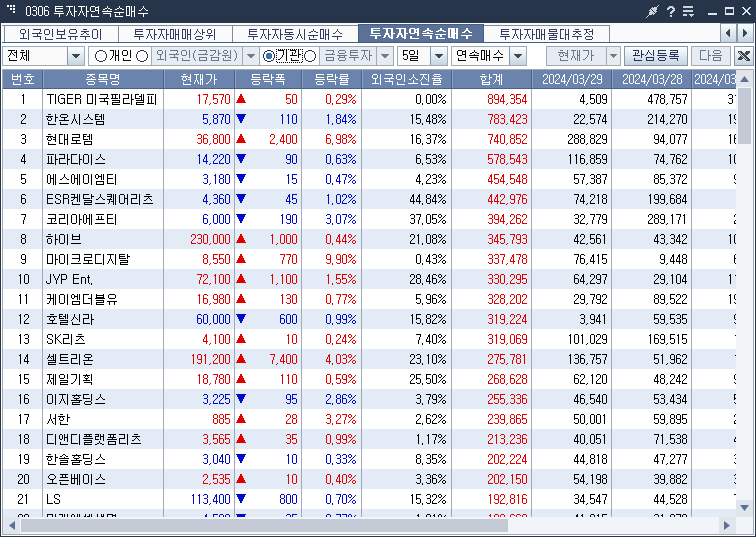Click the 등락률 column header

[332, 79]
